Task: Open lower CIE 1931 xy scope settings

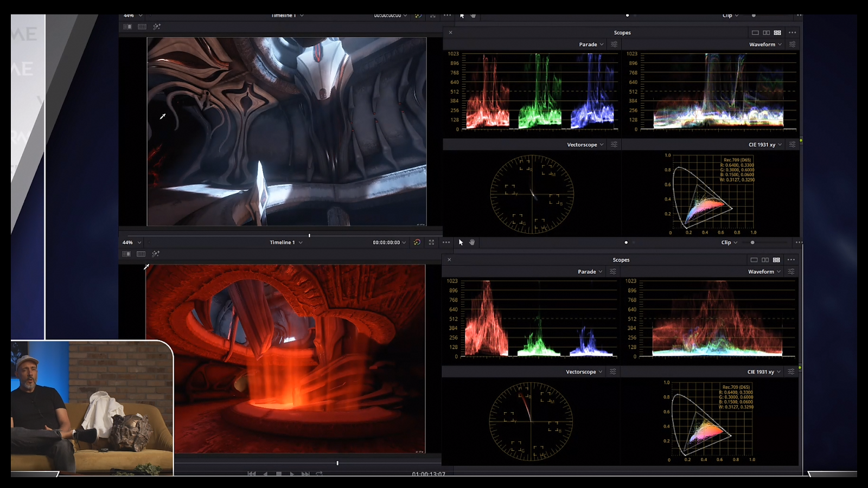Action: click(x=791, y=372)
